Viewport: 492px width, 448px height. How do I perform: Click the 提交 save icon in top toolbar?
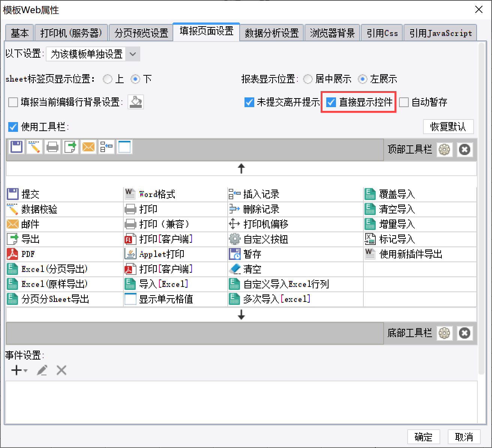pyautogui.click(x=16, y=147)
